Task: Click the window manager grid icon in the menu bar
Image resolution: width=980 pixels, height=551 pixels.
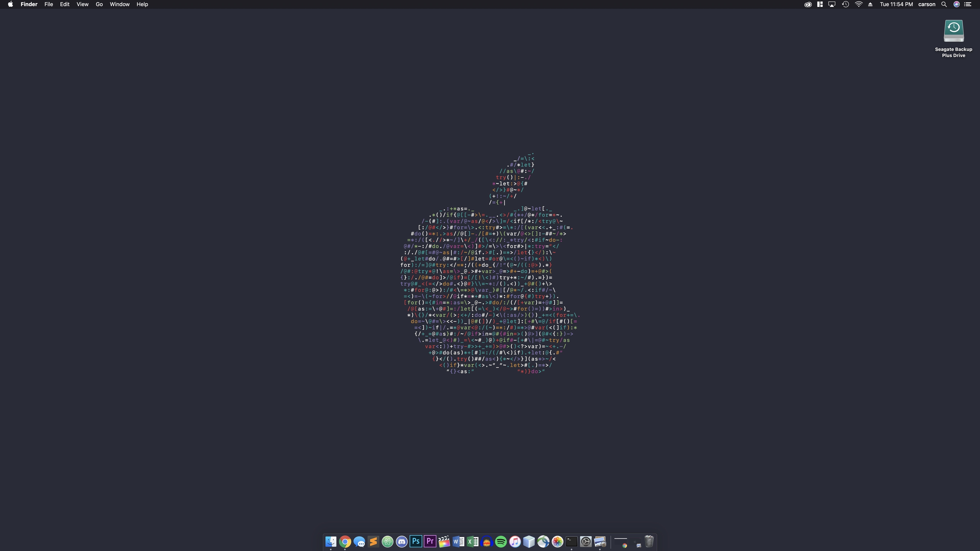Action: point(820,4)
